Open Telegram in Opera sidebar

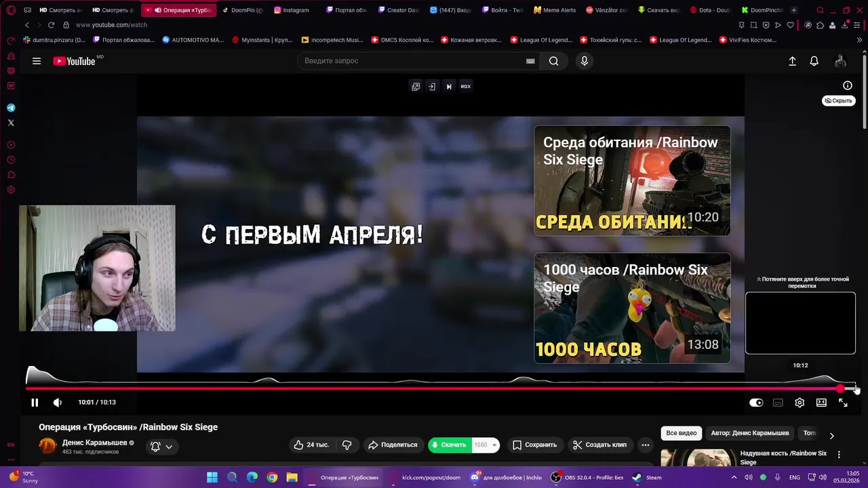point(11,108)
